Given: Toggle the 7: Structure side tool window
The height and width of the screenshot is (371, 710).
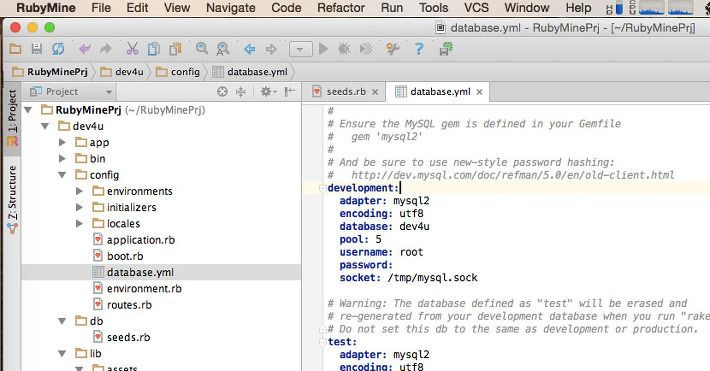Looking at the screenshot, I should click(12, 199).
